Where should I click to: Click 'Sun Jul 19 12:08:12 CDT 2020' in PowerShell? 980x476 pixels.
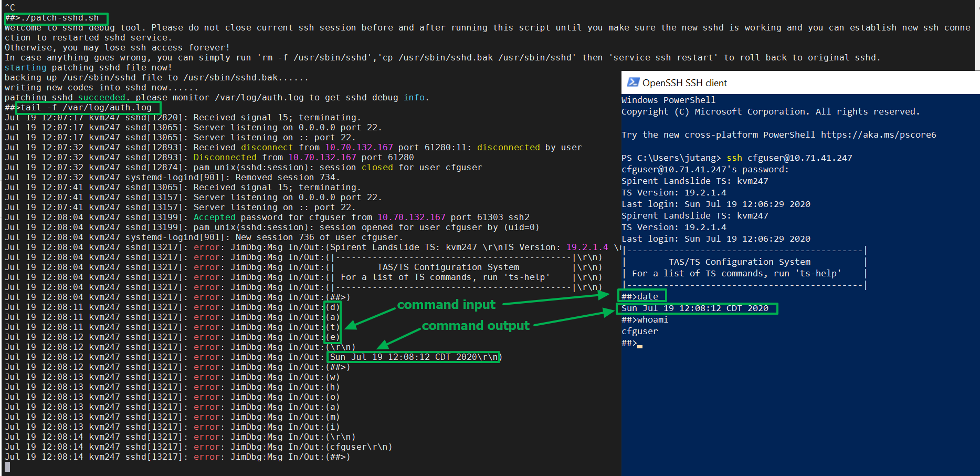tap(695, 308)
